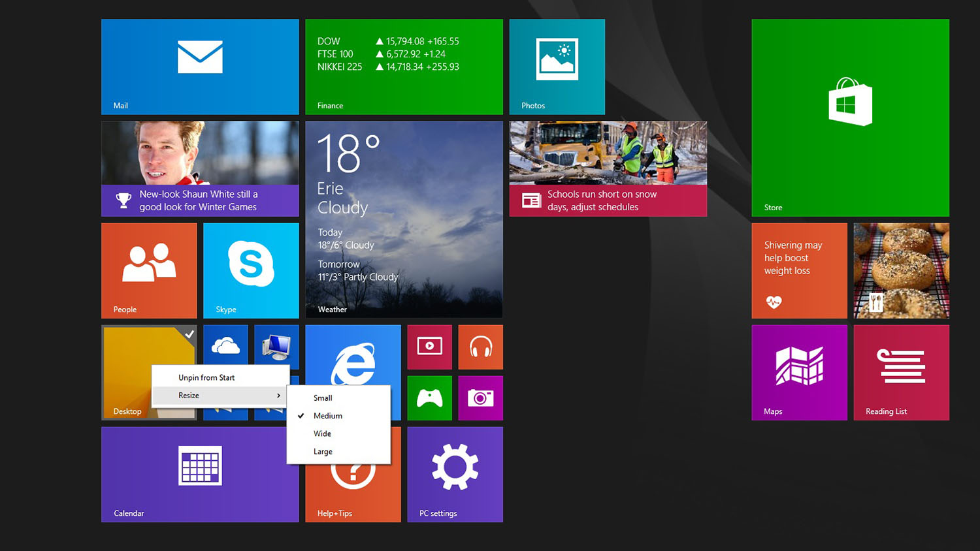The width and height of the screenshot is (980, 551).
Task: Select Wide tile size
Action: pos(338,433)
